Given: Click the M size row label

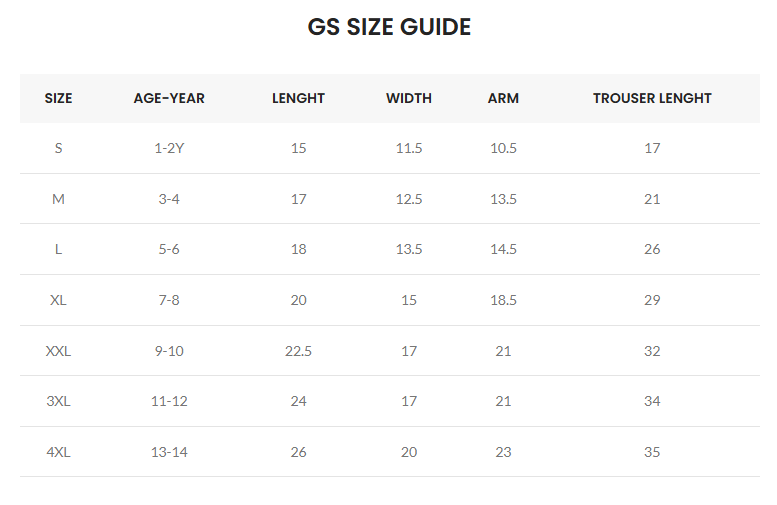Looking at the screenshot, I should point(59,199).
